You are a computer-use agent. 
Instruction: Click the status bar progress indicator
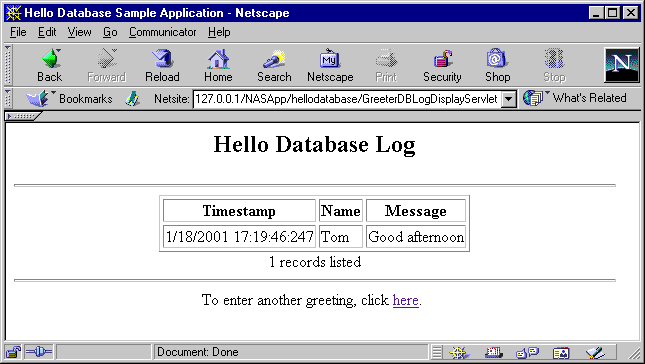pyautogui.click(x=104, y=352)
